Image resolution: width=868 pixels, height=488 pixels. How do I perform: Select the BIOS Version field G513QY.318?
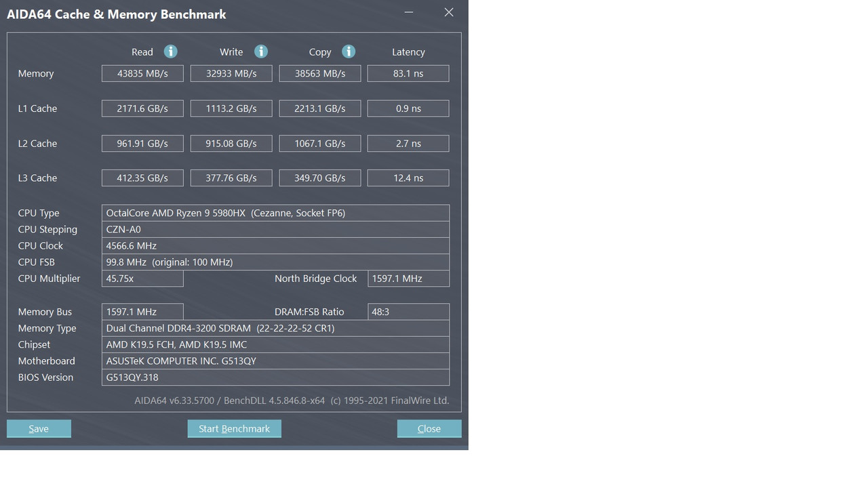coord(275,378)
